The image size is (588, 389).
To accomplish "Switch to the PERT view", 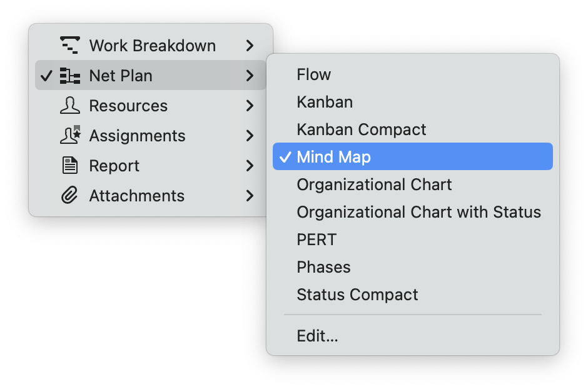I will click(316, 239).
